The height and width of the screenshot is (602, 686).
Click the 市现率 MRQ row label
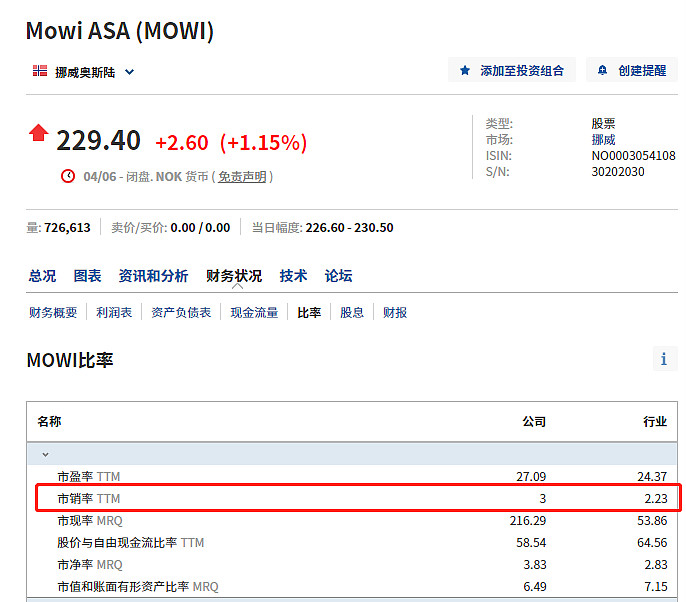click(x=90, y=521)
